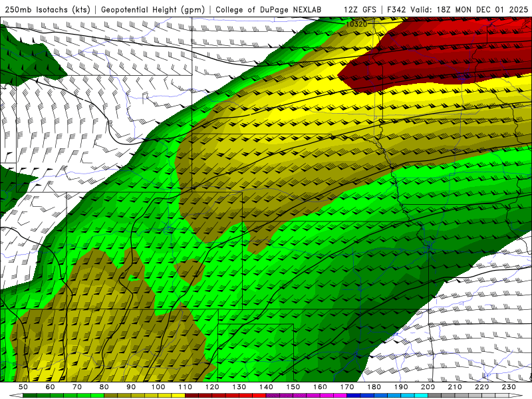Click the 80 value on the color scale

coord(104,387)
